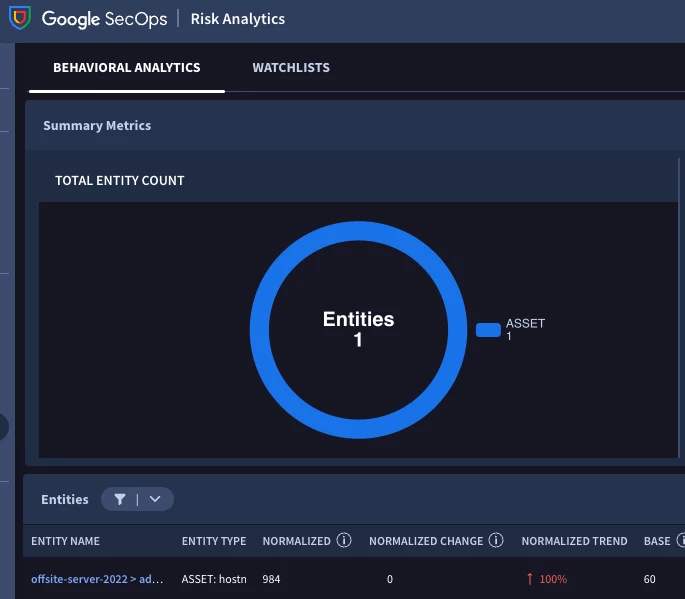Show info for the Normalized Change column

(x=496, y=540)
